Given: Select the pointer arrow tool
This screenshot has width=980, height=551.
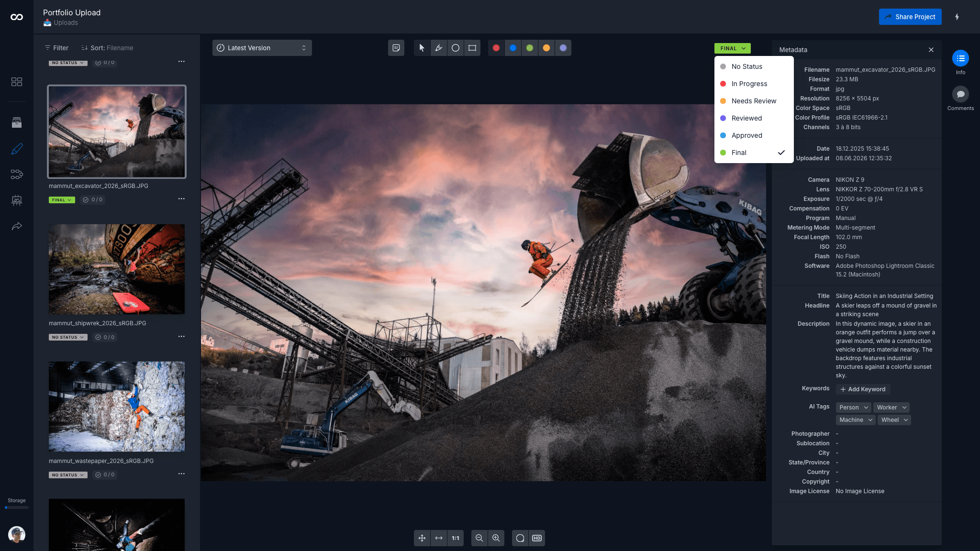Looking at the screenshot, I should (x=422, y=48).
